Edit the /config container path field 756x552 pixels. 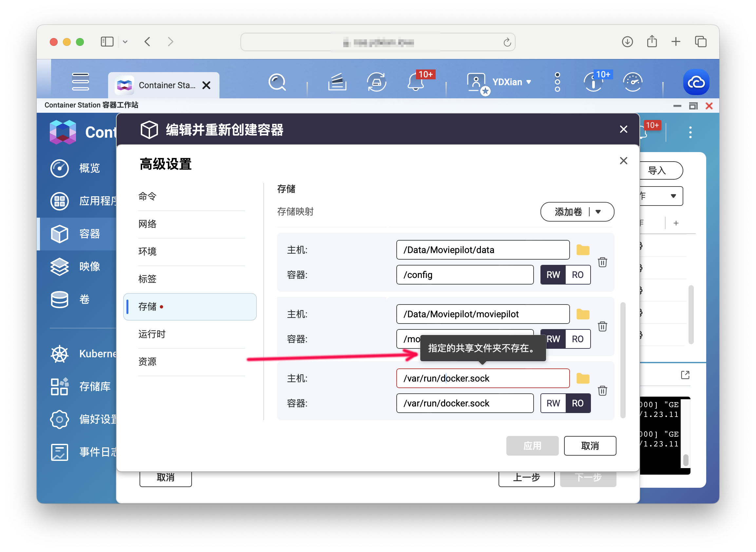click(465, 275)
